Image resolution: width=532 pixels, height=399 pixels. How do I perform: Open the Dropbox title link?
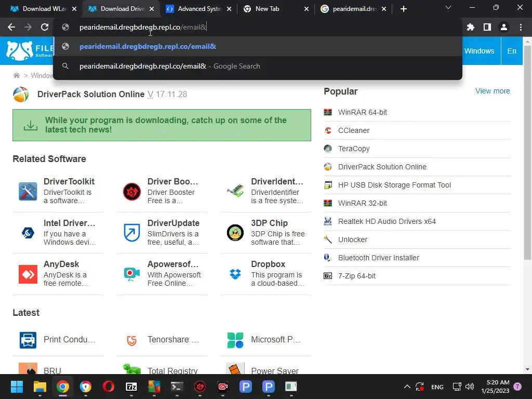pos(268,264)
